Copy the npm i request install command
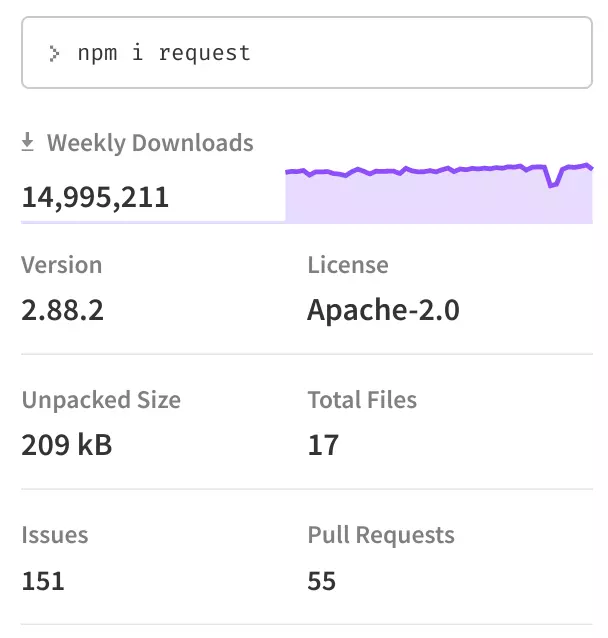Image resolution: width=608 pixels, height=638 pixels. (163, 53)
